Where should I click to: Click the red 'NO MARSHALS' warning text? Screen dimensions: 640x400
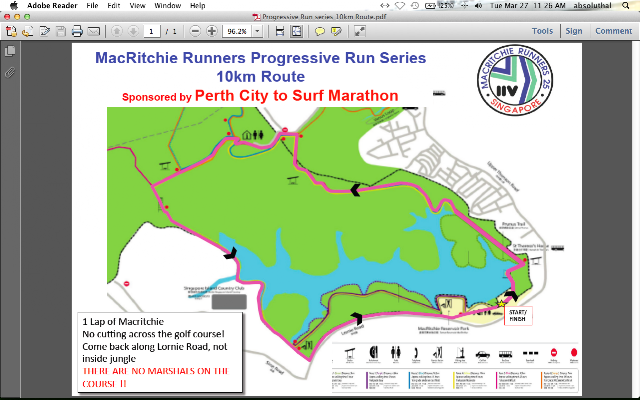click(x=156, y=377)
